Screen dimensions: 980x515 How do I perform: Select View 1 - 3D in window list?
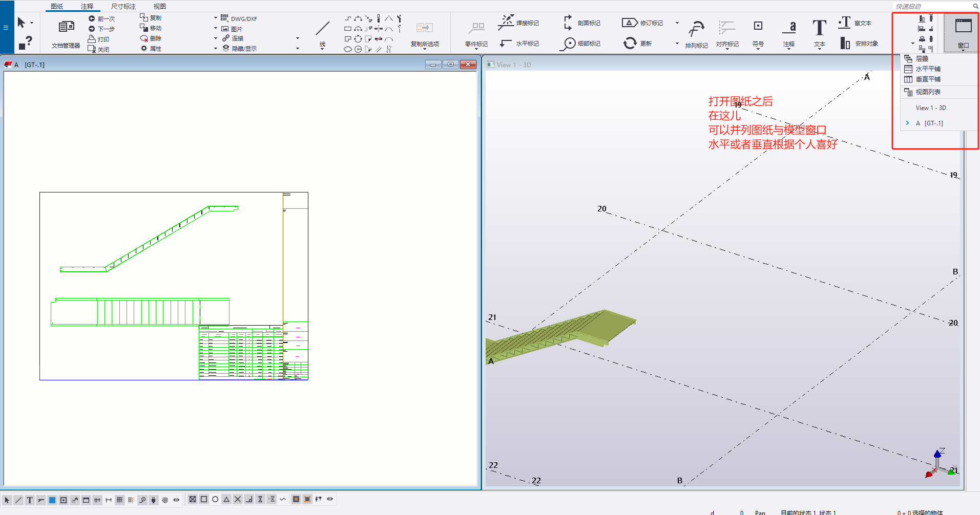tap(931, 108)
